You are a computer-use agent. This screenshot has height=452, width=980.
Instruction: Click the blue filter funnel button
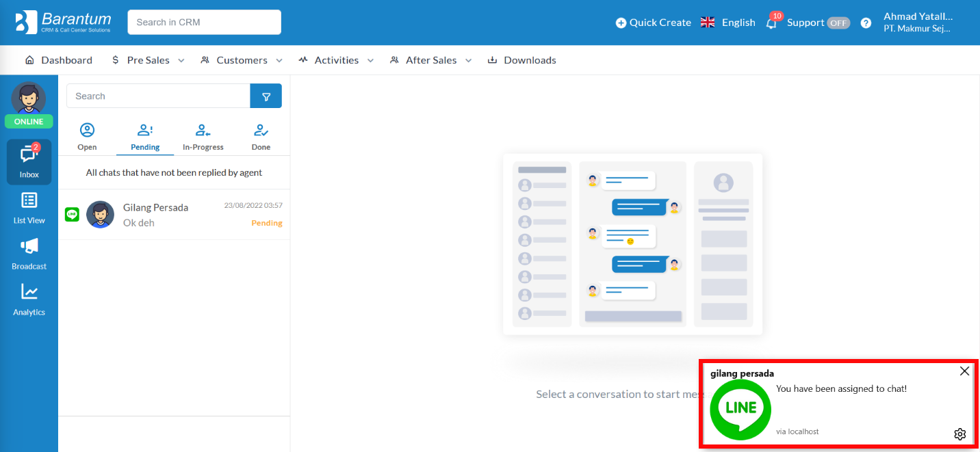click(266, 96)
